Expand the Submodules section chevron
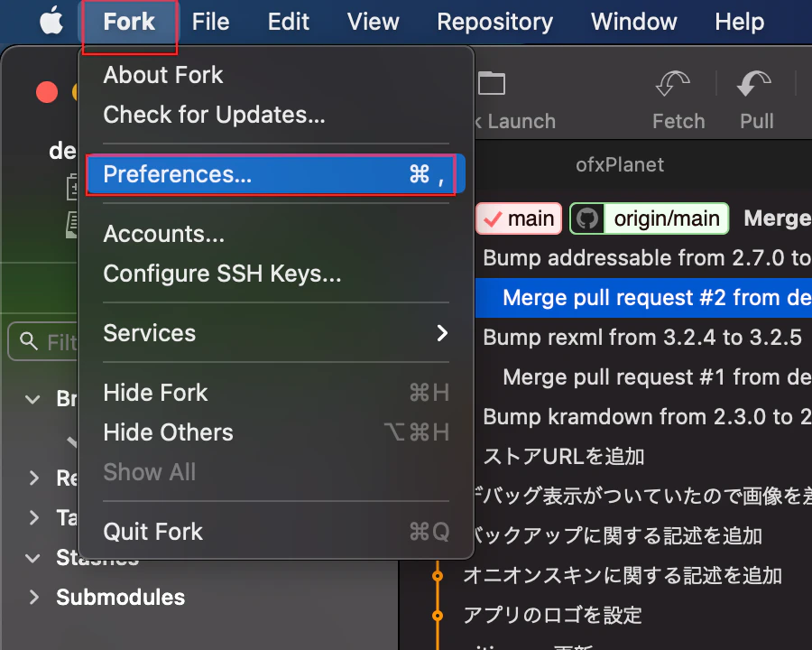812x650 pixels. point(34,597)
